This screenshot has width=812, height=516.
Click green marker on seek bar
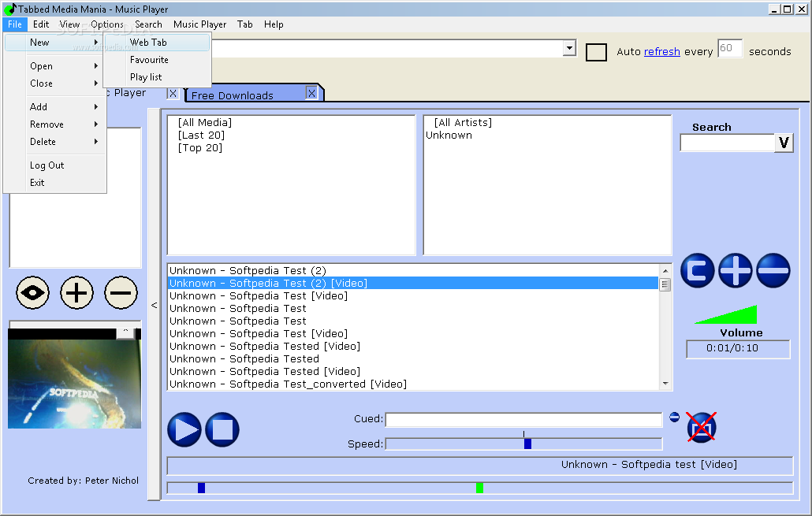(x=479, y=488)
